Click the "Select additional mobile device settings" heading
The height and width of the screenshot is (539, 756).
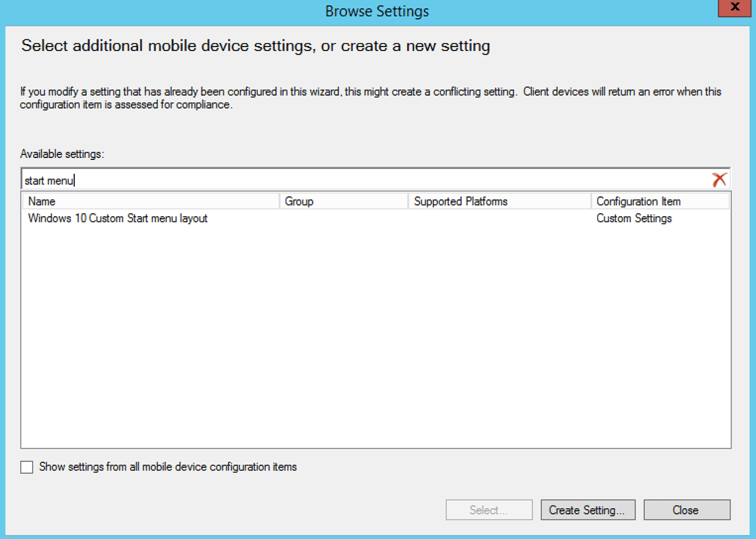pyautogui.click(x=255, y=46)
